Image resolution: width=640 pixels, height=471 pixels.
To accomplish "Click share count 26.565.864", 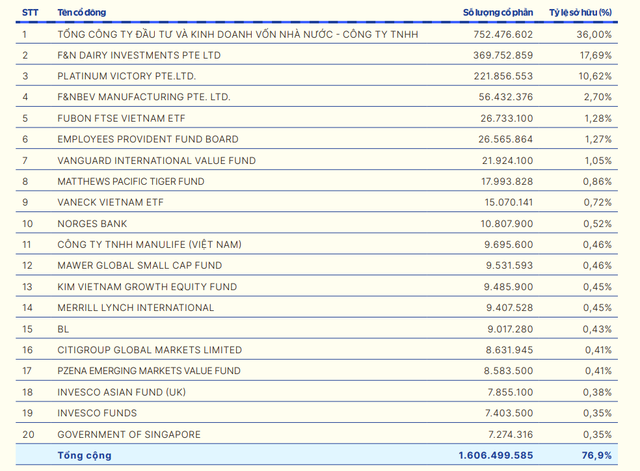I will point(506,139).
